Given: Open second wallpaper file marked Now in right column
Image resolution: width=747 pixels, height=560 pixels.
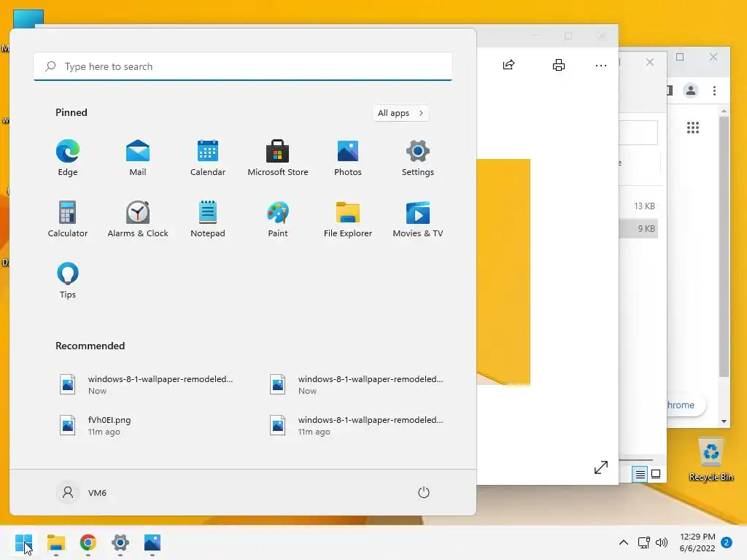Looking at the screenshot, I should pyautogui.click(x=357, y=384).
